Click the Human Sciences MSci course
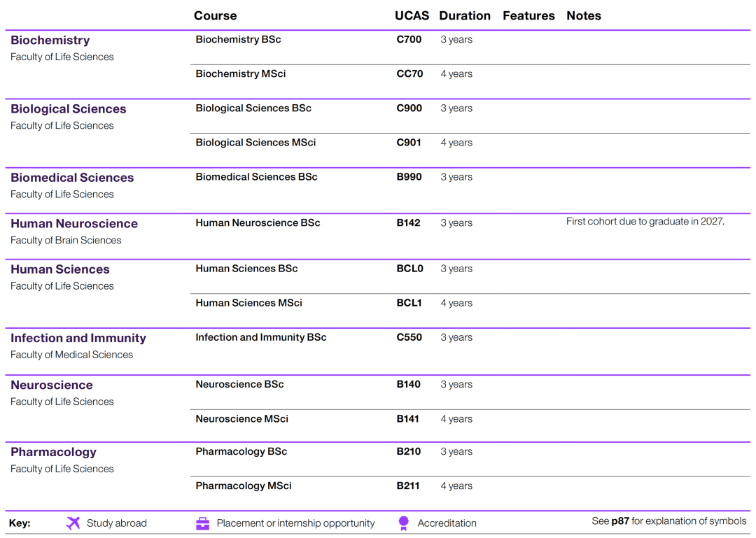This screenshot has height=538, width=756. pyautogui.click(x=248, y=303)
